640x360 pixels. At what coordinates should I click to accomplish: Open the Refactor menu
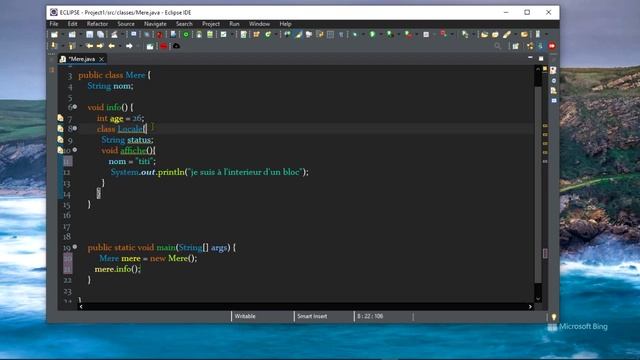click(97, 24)
